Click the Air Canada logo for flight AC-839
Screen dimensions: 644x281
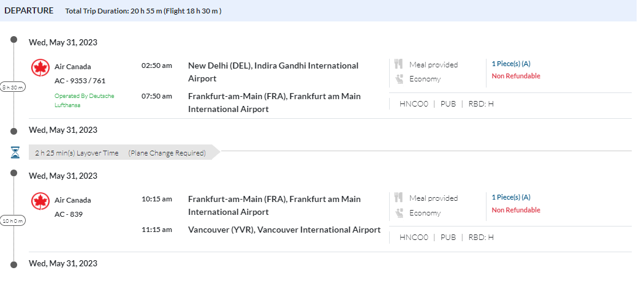click(40, 201)
